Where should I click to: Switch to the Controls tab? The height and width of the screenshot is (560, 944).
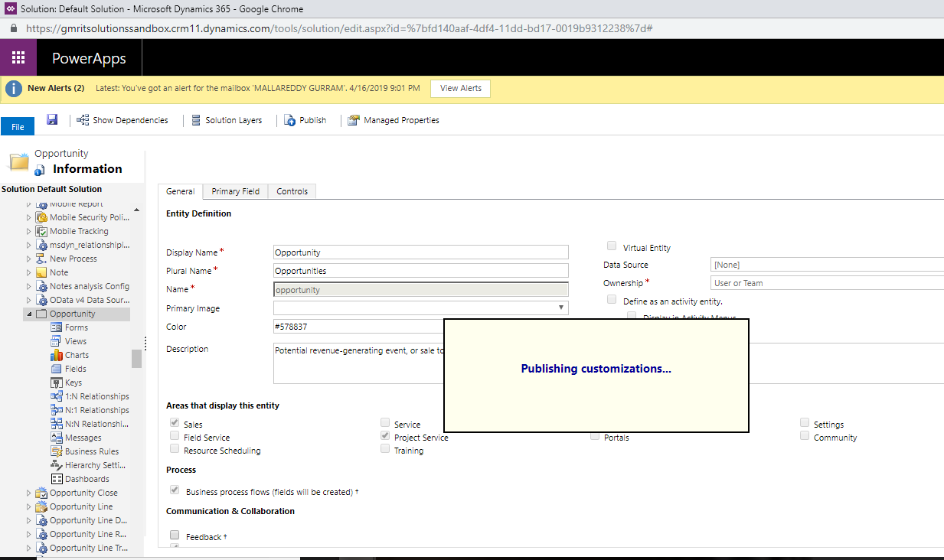pos(292,191)
